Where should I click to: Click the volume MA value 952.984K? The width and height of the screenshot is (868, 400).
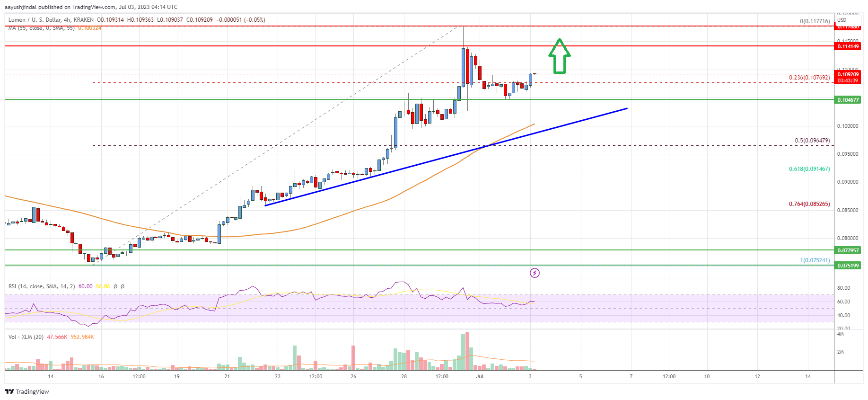click(x=82, y=337)
